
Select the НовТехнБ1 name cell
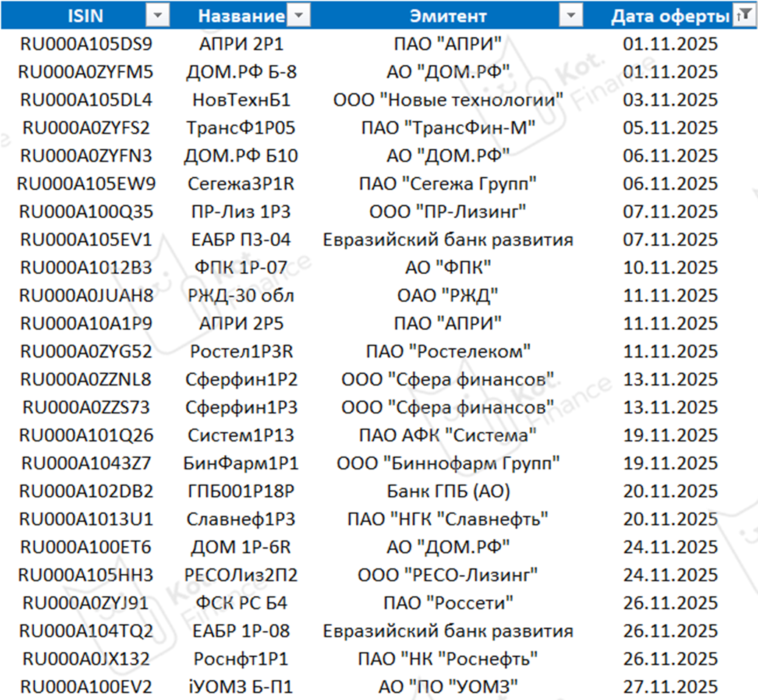241,100
